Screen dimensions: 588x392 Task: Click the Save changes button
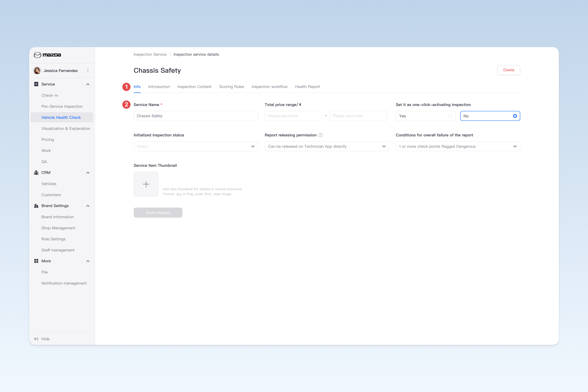(x=158, y=213)
